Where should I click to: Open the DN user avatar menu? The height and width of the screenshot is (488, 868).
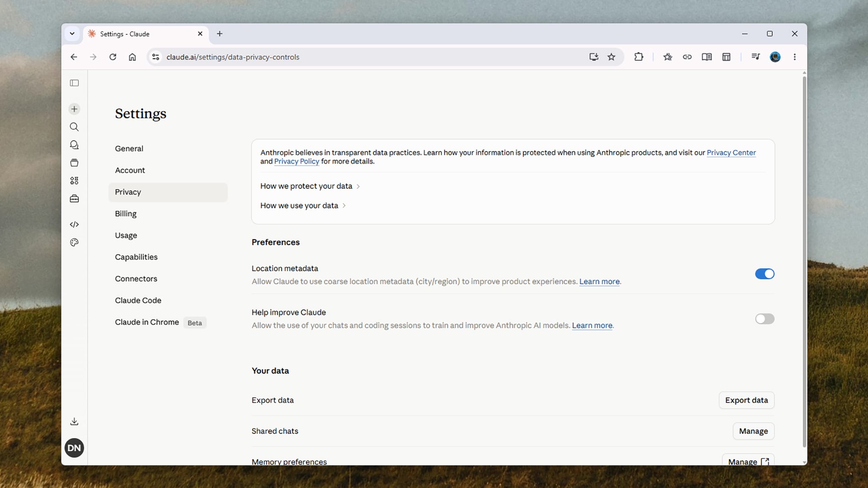74,448
